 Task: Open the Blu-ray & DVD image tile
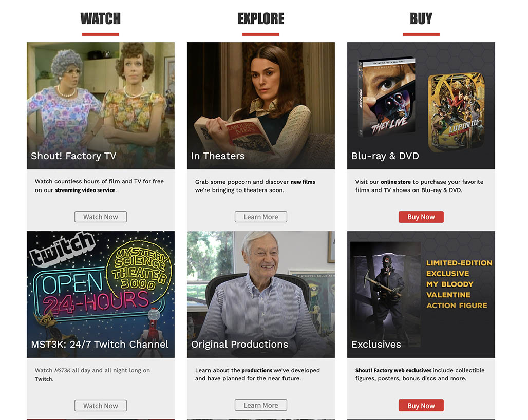point(421,106)
